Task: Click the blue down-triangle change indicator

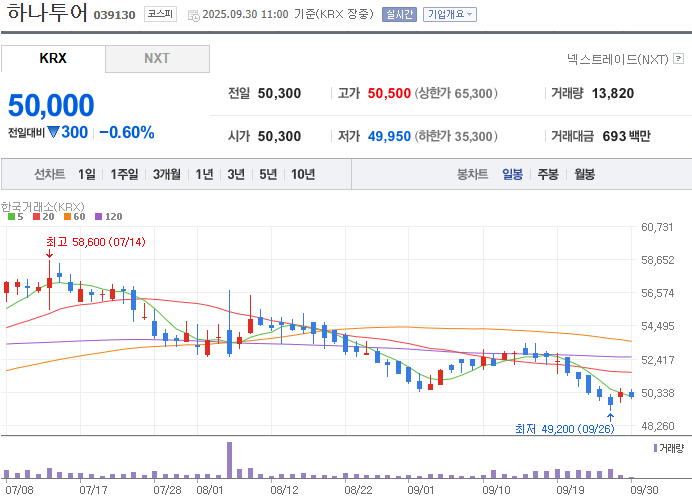Action: pyautogui.click(x=53, y=132)
